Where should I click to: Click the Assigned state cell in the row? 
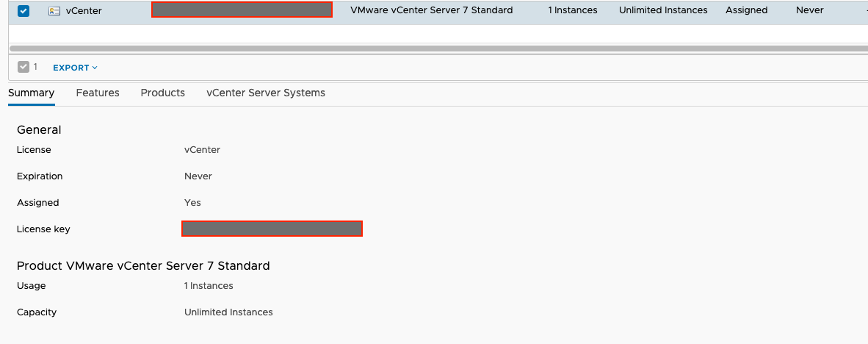[746, 10]
